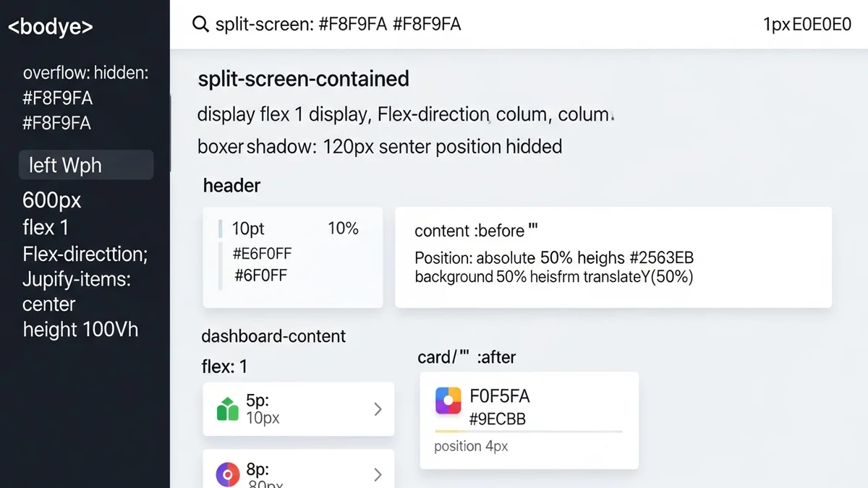This screenshot has width=868, height=488.
Task: Open "height 100Vh" sidebar entry
Action: 80,330
